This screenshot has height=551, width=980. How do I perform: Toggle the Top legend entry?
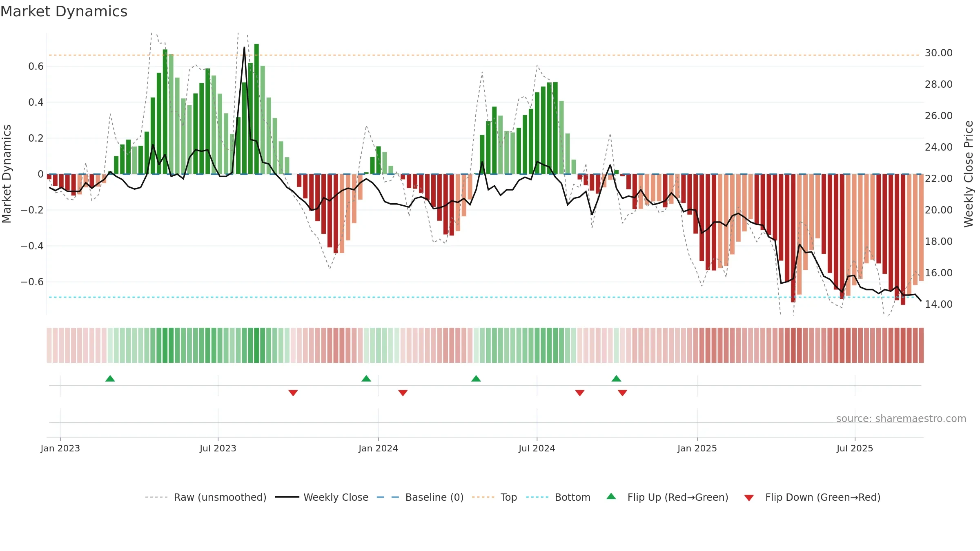[x=494, y=497]
